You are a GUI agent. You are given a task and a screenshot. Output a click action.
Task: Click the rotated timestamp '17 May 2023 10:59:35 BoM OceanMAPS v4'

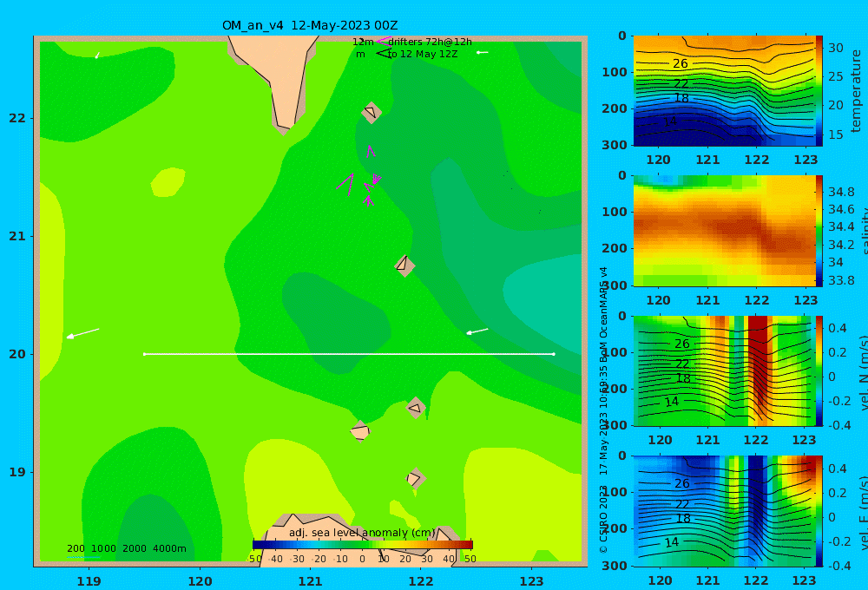click(603, 370)
